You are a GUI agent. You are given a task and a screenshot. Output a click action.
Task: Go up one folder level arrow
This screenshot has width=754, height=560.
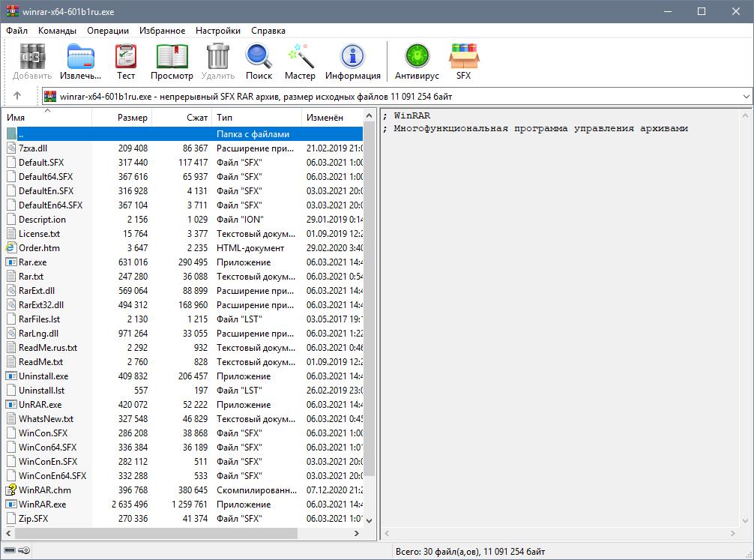coord(17,96)
